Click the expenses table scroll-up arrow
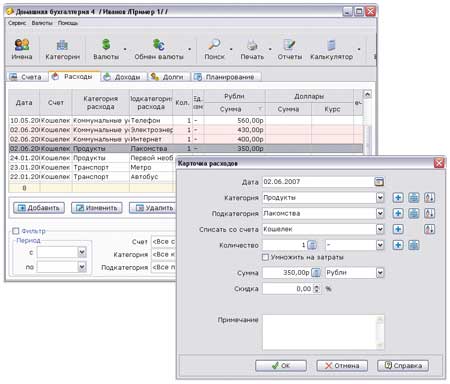 click(367, 95)
